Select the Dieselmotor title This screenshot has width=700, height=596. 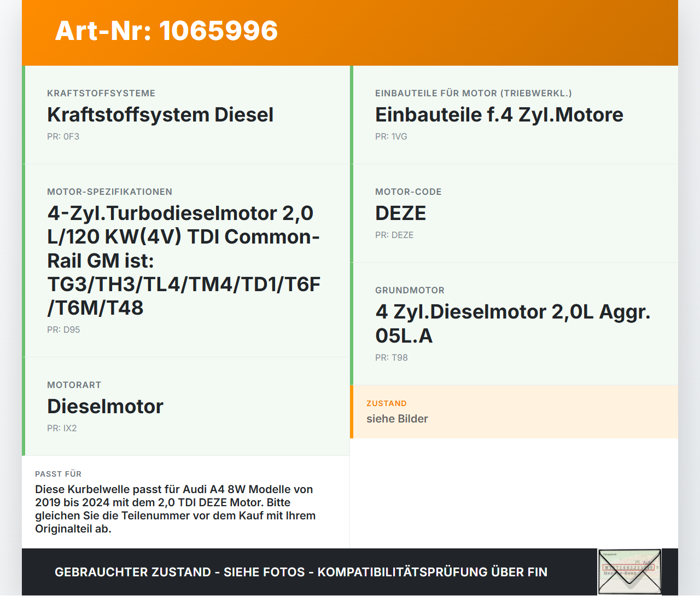pyautogui.click(x=106, y=407)
